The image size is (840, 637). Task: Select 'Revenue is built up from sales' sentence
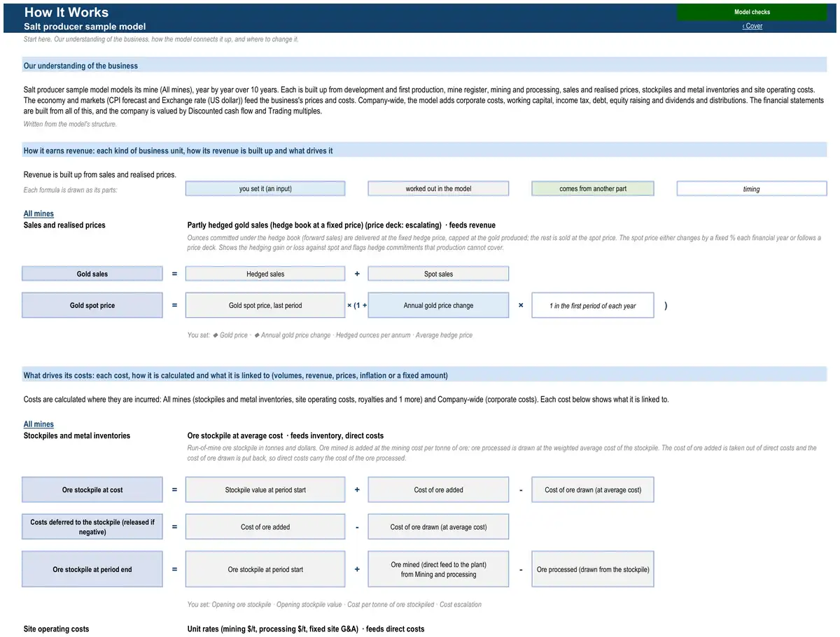tap(100, 174)
